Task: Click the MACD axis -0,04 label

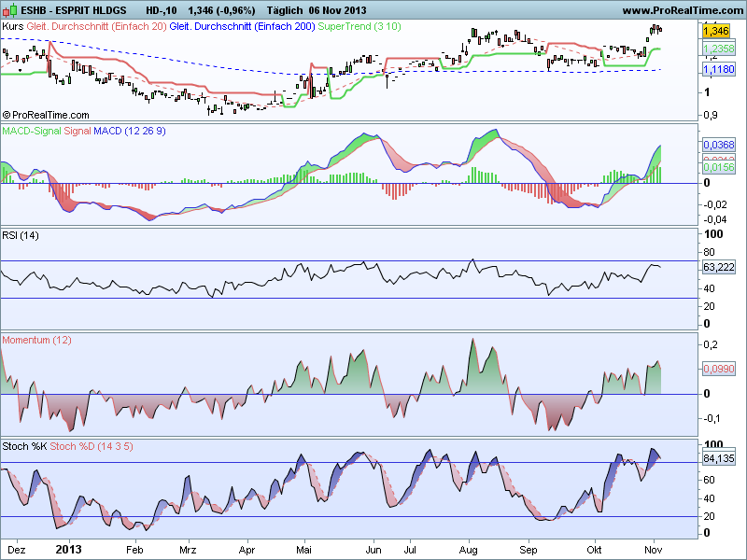Action: [715, 219]
